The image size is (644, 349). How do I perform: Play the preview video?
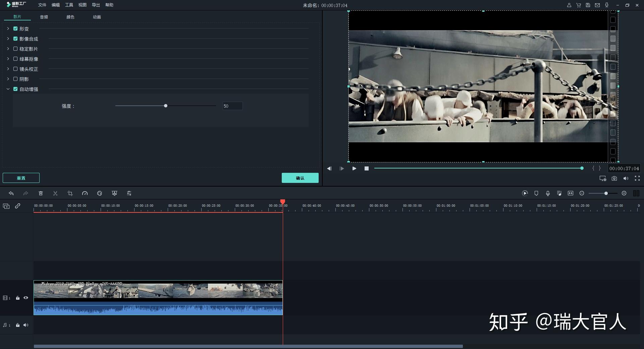354,168
